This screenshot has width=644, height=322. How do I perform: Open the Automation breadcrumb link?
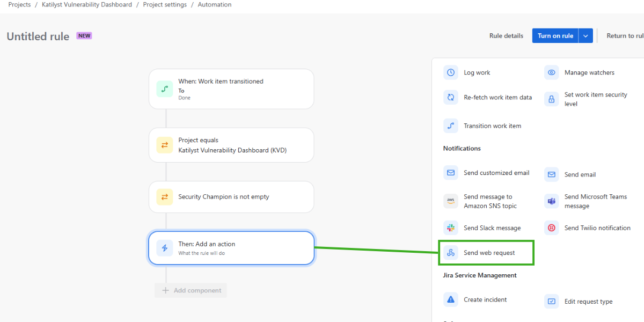(215, 4)
